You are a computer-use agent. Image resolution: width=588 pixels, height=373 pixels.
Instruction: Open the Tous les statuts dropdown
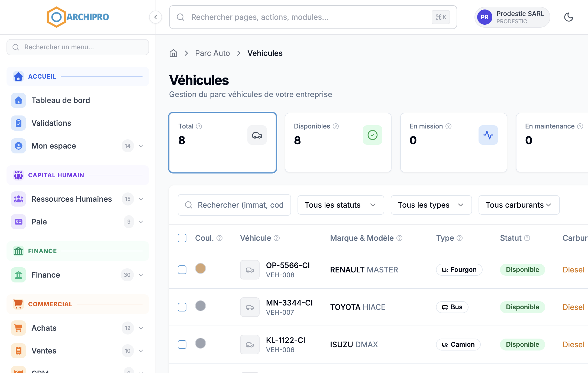pyautogui.click(x=341, y=205)
